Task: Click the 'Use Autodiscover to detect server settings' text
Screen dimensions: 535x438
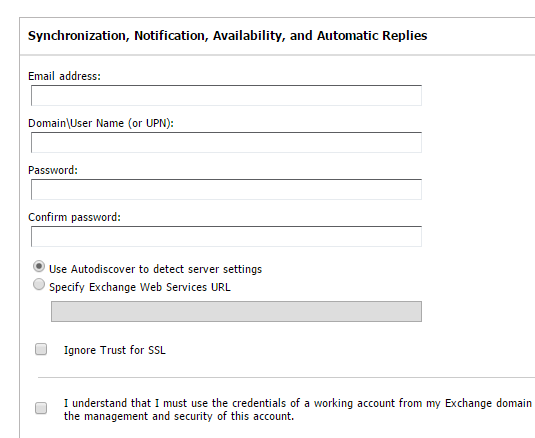Action: pos(156,269)
